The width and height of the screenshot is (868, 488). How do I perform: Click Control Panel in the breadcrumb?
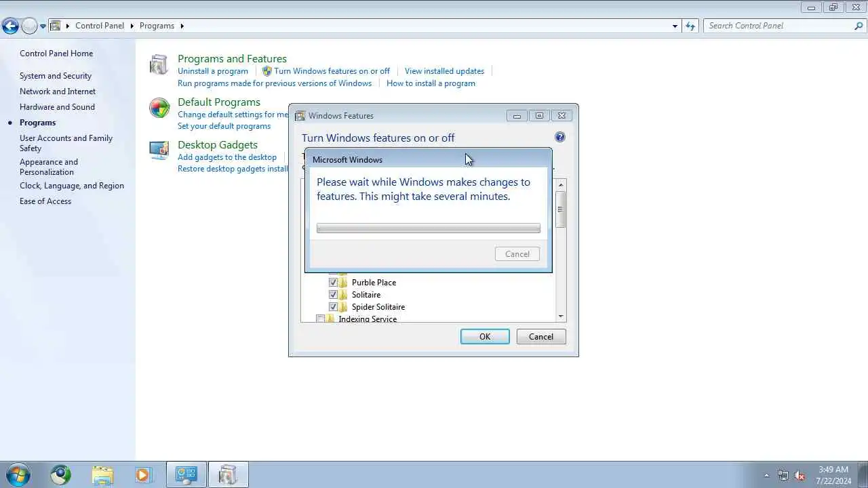click(100, 26)
